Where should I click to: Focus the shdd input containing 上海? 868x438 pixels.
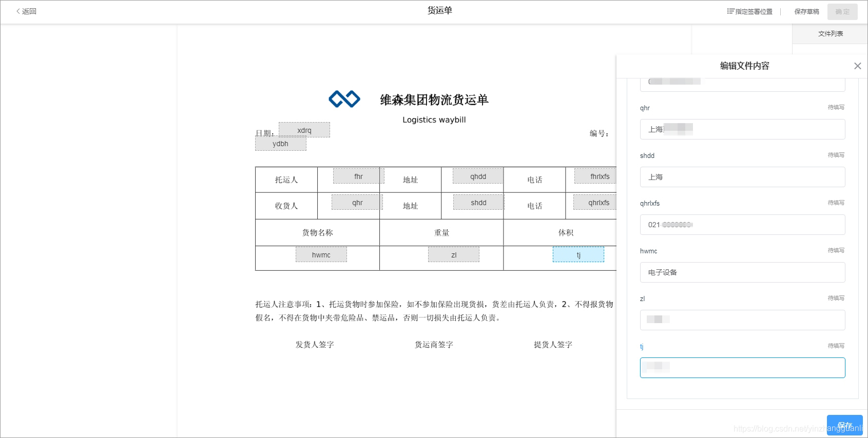(742, 177)
